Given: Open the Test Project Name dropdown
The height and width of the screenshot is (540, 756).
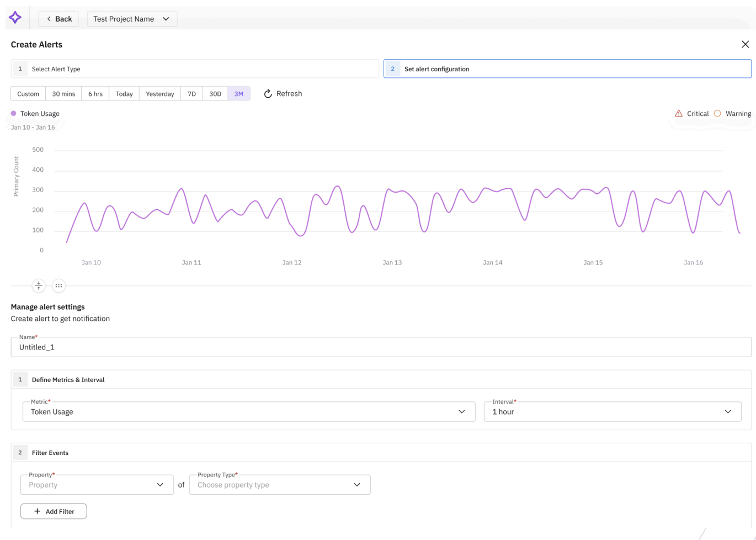Looking at the screenshot, I should pos(132,19).
